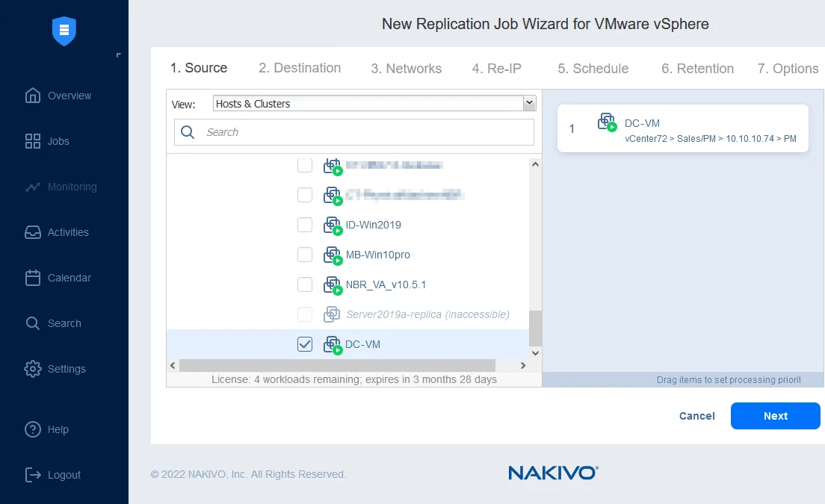The height and width of the screenshot is (504, 825).
Task: Select the Jobs icon in the sidebar
Action: point(33,141)
